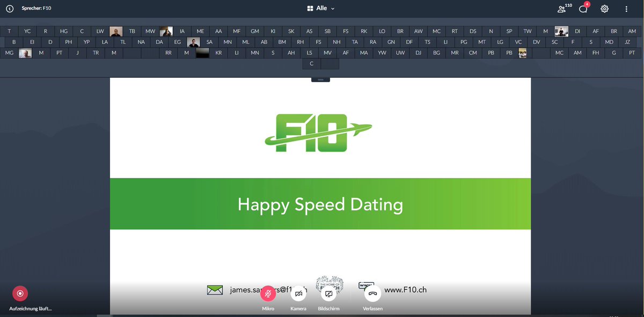Select participant tile HG
Viewport: 644px width, 317px height.
64,31
